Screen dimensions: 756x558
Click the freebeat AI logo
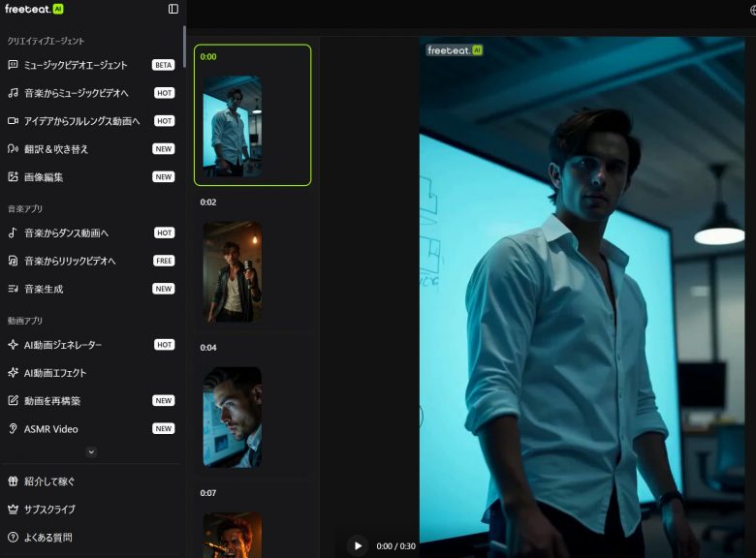point(34,9)
